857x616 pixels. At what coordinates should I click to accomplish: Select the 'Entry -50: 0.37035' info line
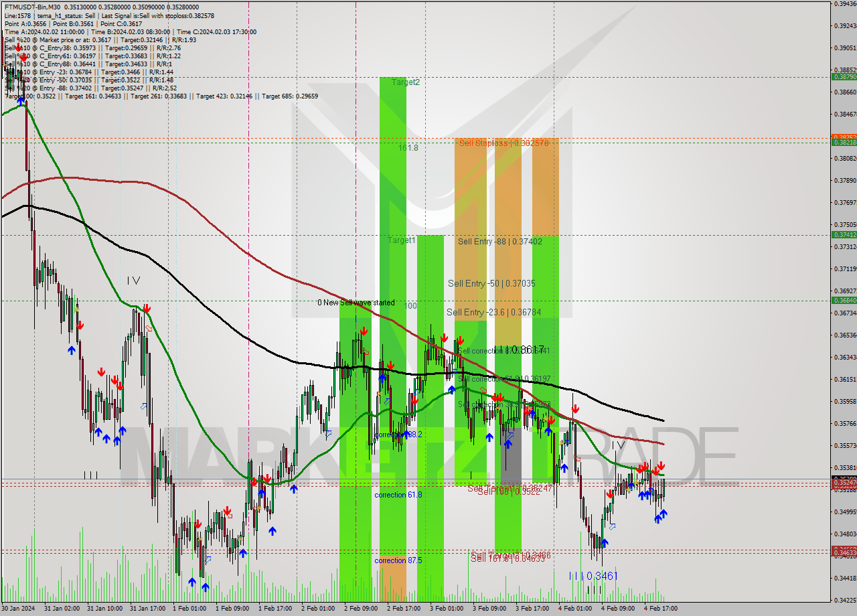click(88, 80)
